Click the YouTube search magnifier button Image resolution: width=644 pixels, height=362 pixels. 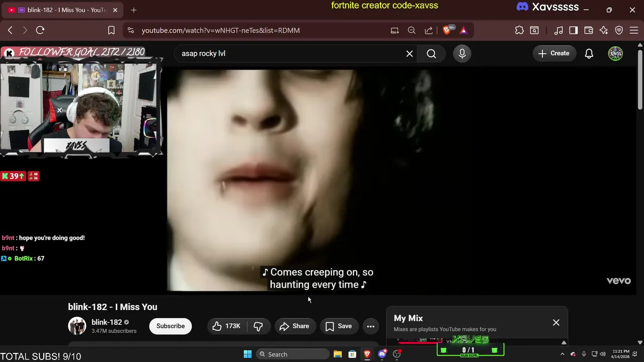coord(431,53)
